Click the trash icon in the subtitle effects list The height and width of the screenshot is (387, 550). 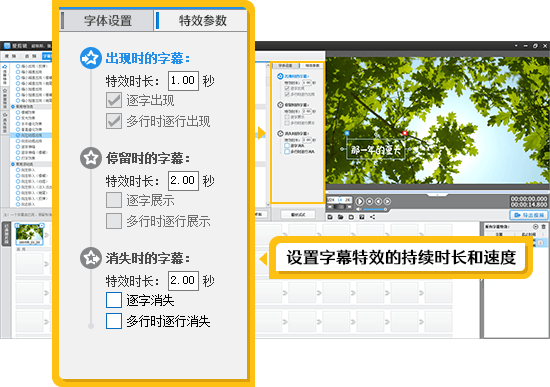click(x=543, y=227)
